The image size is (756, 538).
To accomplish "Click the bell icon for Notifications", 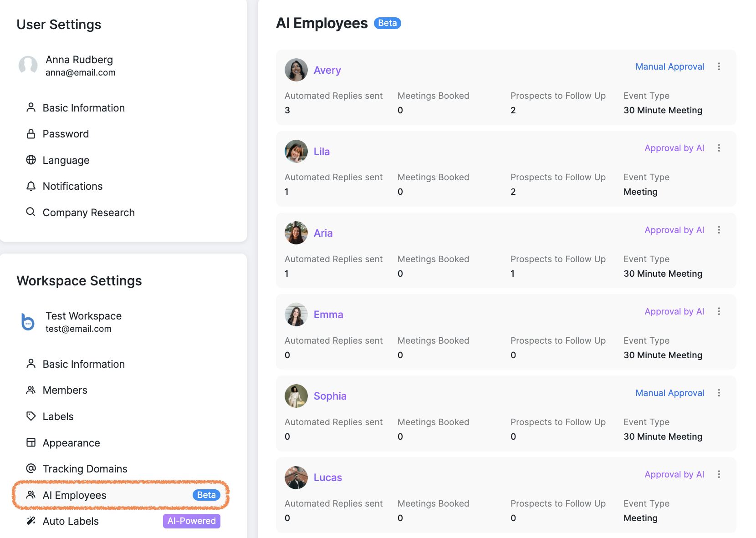I will click(x=31, y=186).
